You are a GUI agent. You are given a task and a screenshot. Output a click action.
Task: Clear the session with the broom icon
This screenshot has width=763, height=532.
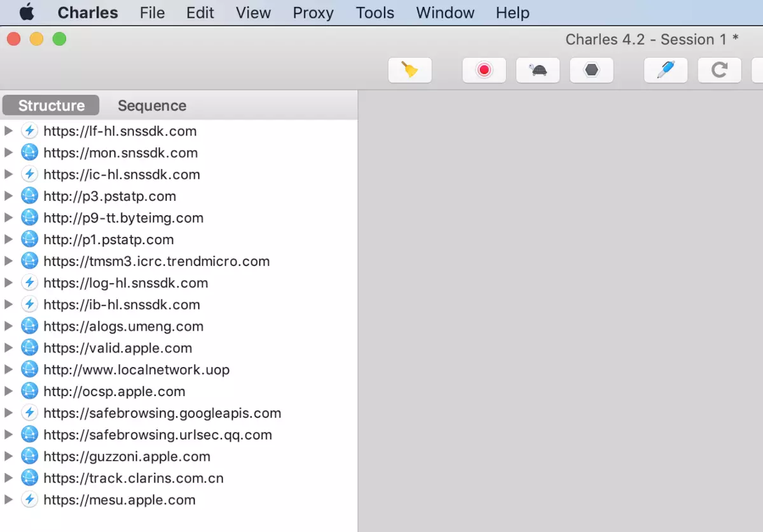(x=410, y=70)
